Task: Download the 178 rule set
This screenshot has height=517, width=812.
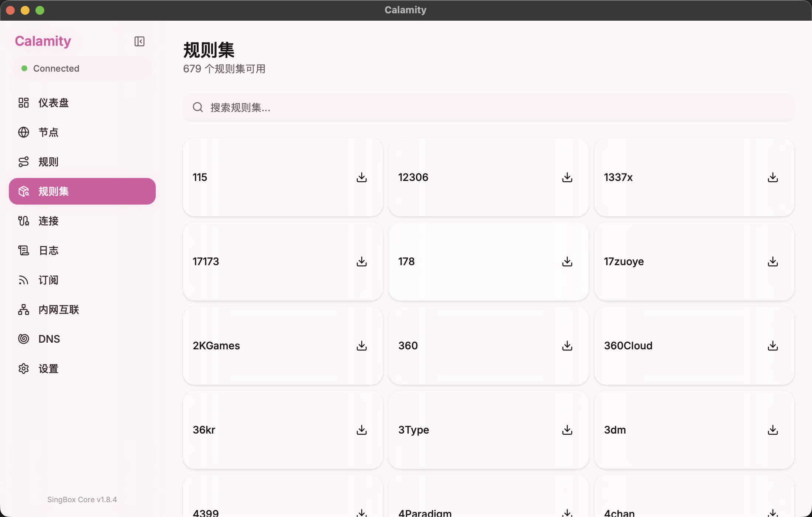Action: [x=567, y=261]
